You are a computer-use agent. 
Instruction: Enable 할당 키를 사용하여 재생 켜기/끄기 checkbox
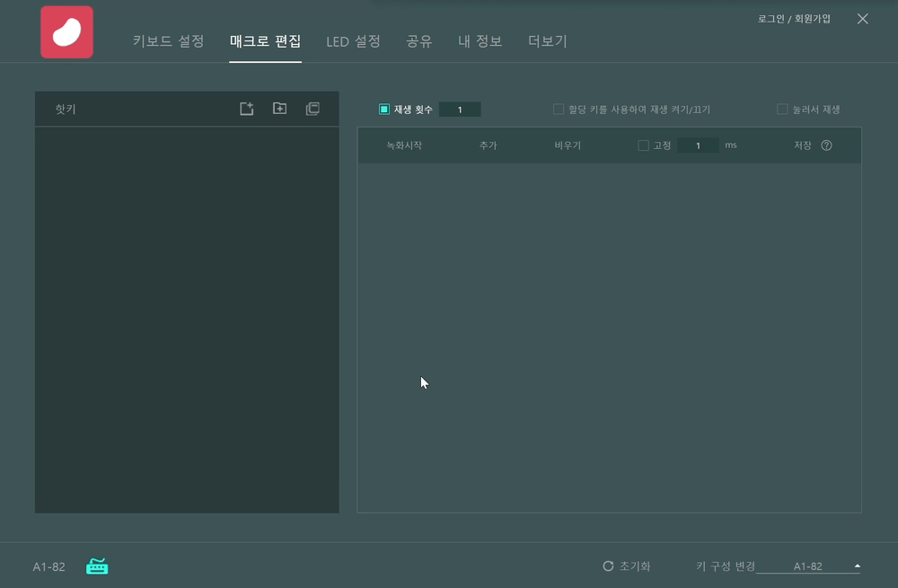(559, 110)
